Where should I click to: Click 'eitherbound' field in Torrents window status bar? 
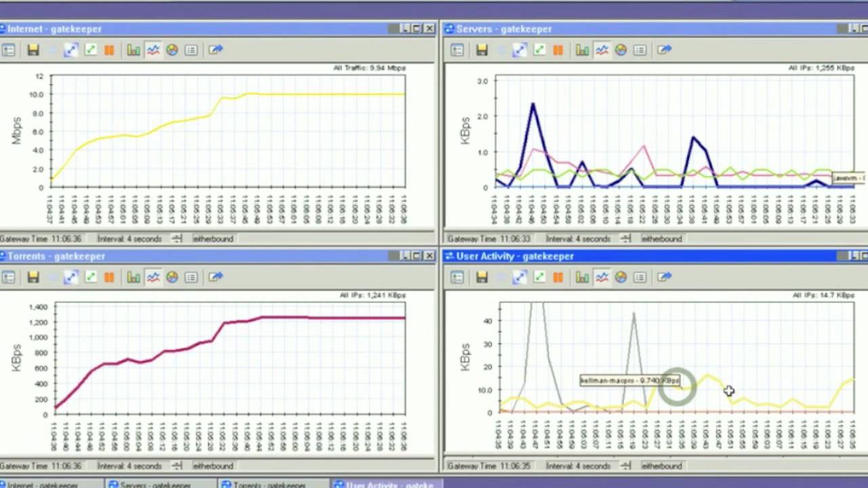pyautogui.click(x=213, y=466)
